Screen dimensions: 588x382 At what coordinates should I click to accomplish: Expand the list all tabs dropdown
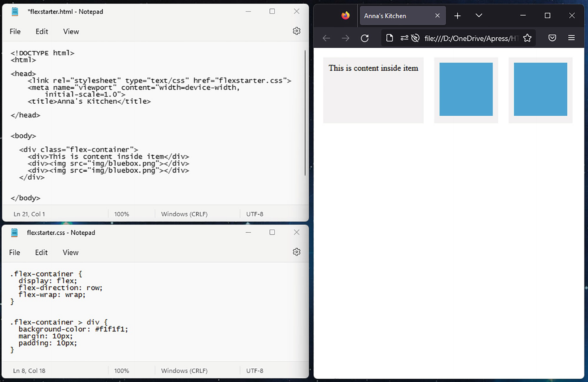[x=478, y=16]
